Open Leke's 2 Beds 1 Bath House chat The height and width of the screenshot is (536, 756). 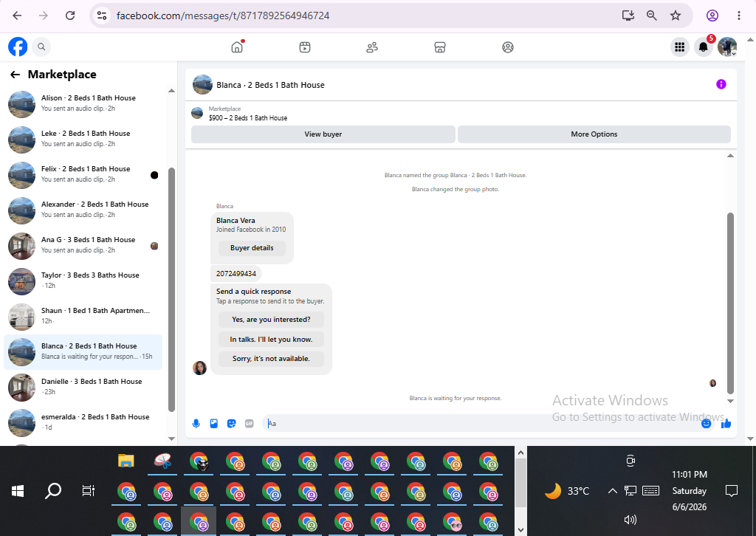(83, 139)
